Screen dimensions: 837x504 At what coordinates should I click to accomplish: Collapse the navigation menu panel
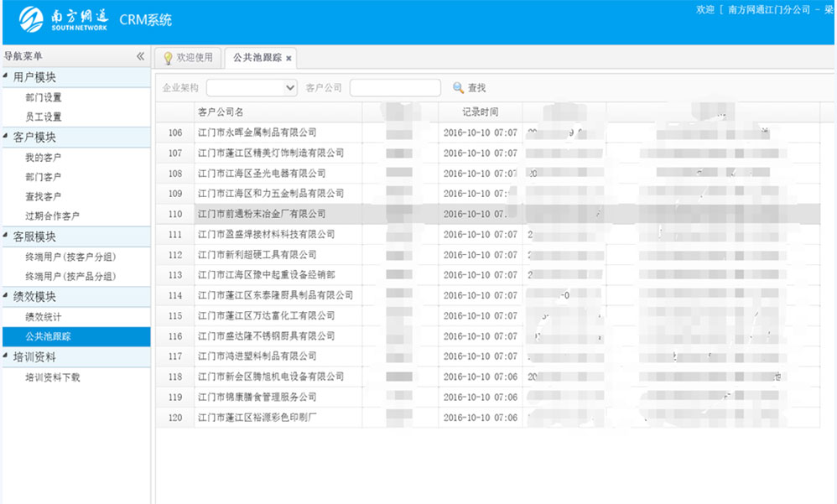click(140, 56)
